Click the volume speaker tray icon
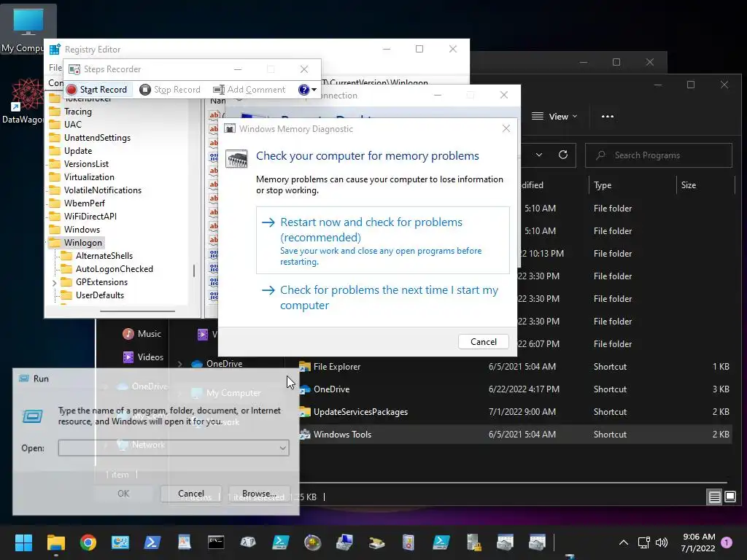The width and height of the screenshot is (747, 560). [661, 542]
